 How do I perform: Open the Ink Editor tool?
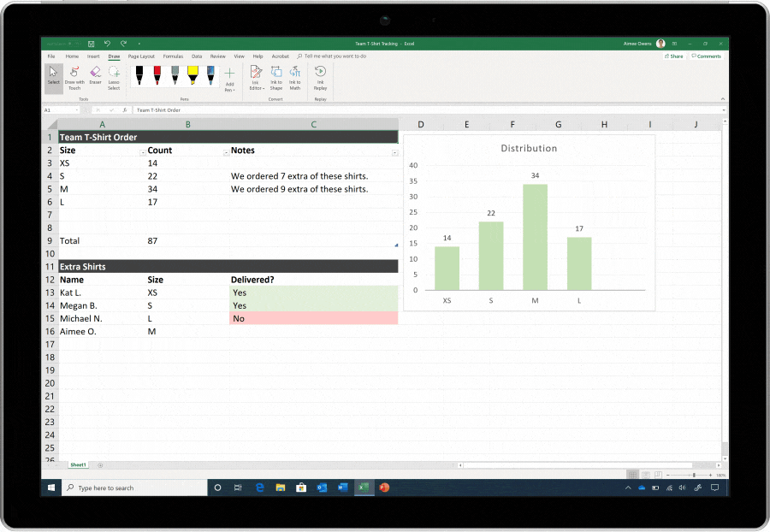pos(255,77)
